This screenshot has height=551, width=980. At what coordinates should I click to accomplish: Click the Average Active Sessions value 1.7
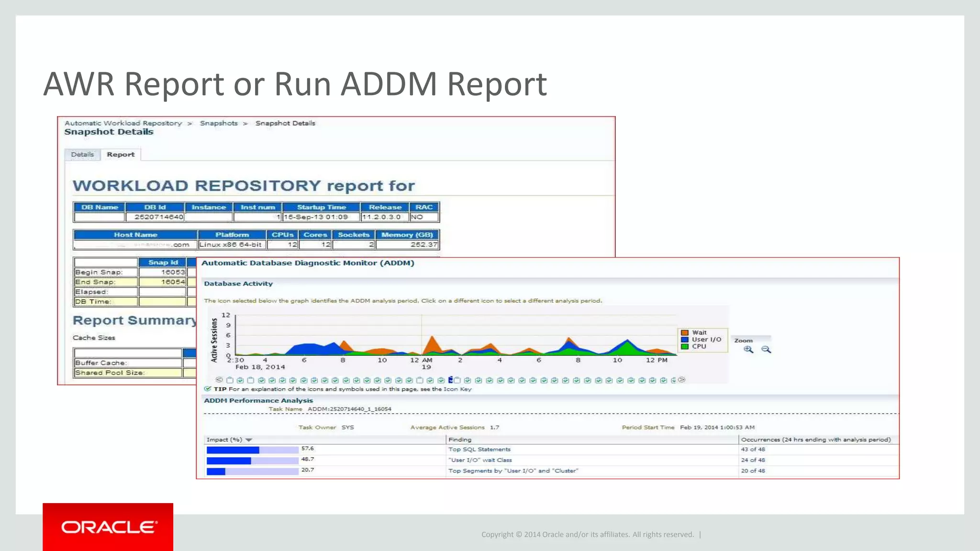(x=494, y=427)
